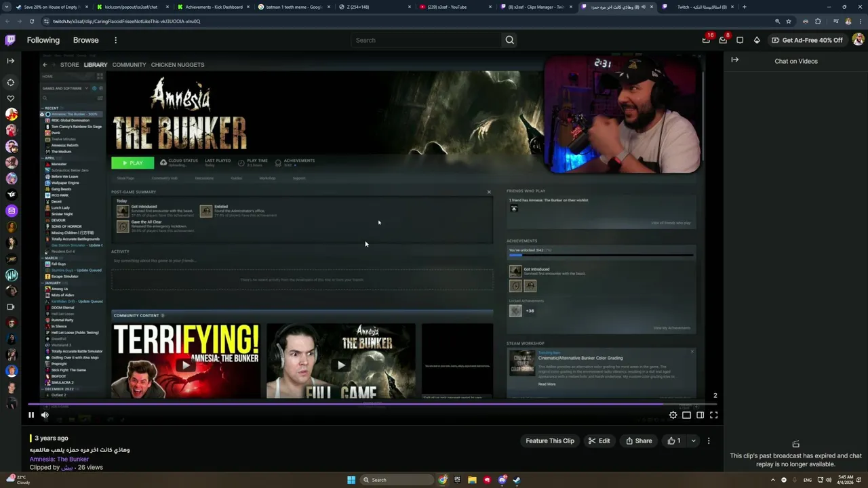The width and height of the screenshot is (868, 488).
Task: Open the clip's three-dot options menu
Action: [x=709, y=441]
